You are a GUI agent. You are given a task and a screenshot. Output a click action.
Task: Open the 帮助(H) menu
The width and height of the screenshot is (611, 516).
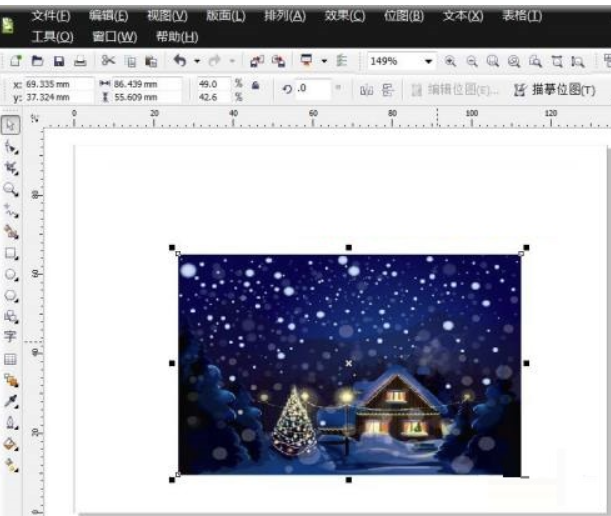click(177, 37)
